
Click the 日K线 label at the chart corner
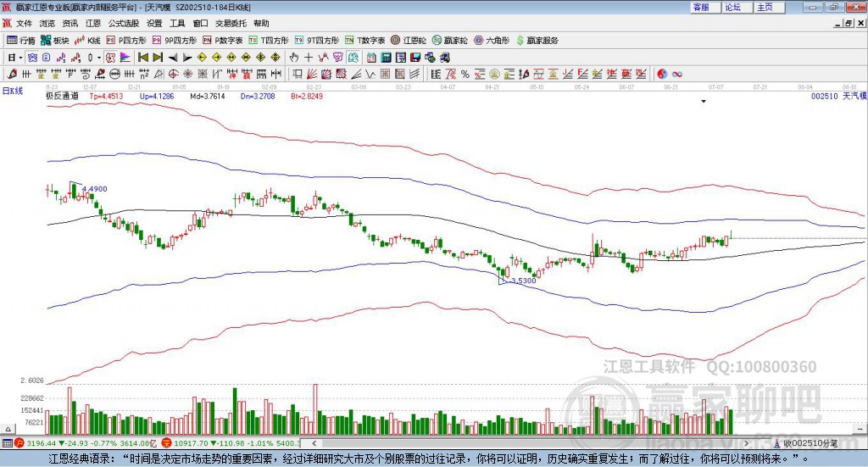coord(13,91)
